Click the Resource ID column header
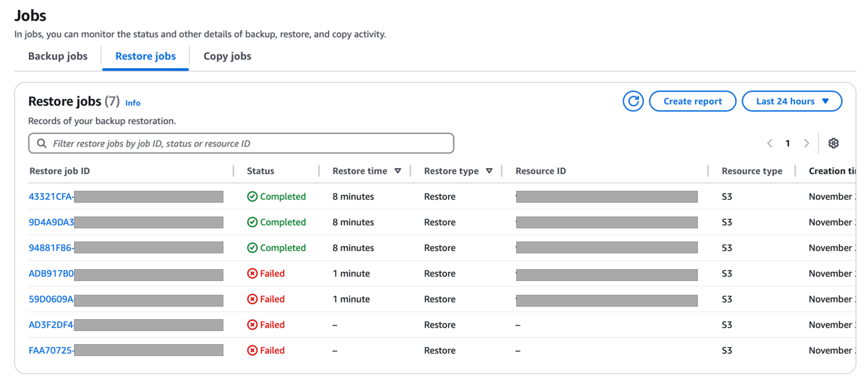 pyautogui.click(x=541, y=171)
